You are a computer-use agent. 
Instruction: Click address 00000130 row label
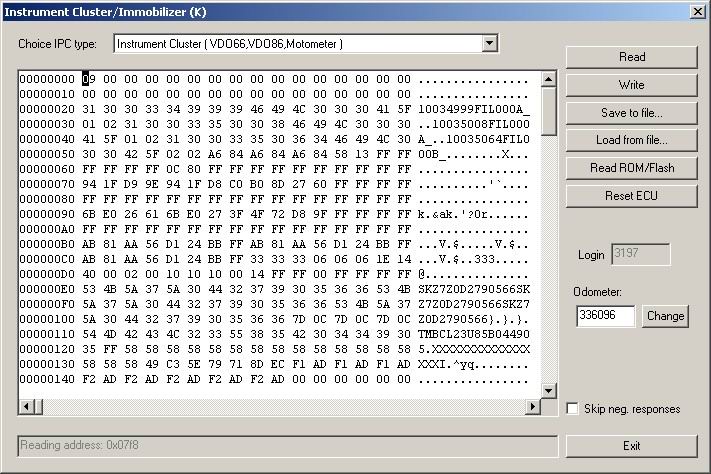[47, 364]
